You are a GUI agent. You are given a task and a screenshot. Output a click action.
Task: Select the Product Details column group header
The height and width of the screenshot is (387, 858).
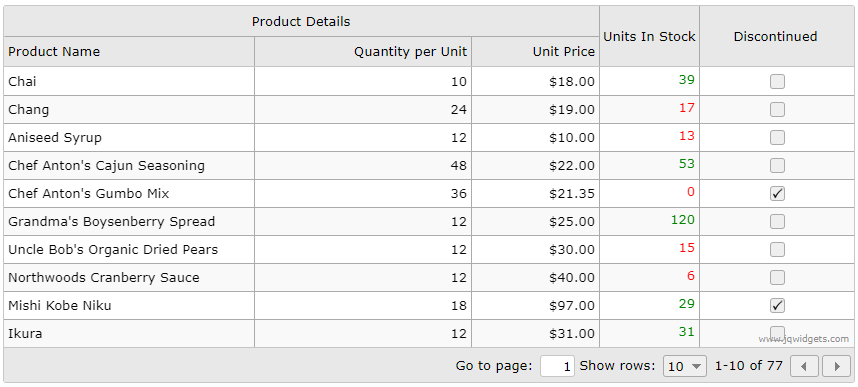pos(302,21)
